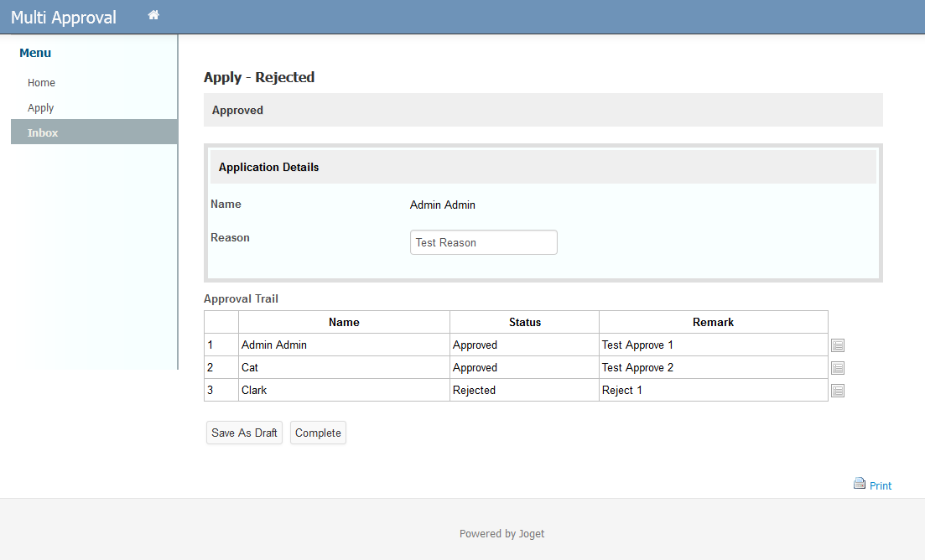Image resolution: width=925 pixels, height=560 pixels.
Task: Open the row action icon for Clark
Action: pyautogui.click(x=837, y=391)
